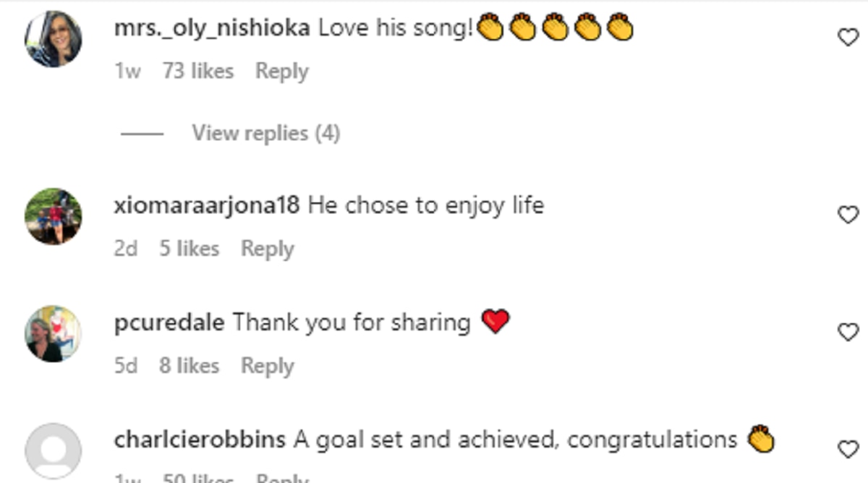Like the xiomaraarjona18 comment with heart
868x483 pixels.
coord(848,214)
